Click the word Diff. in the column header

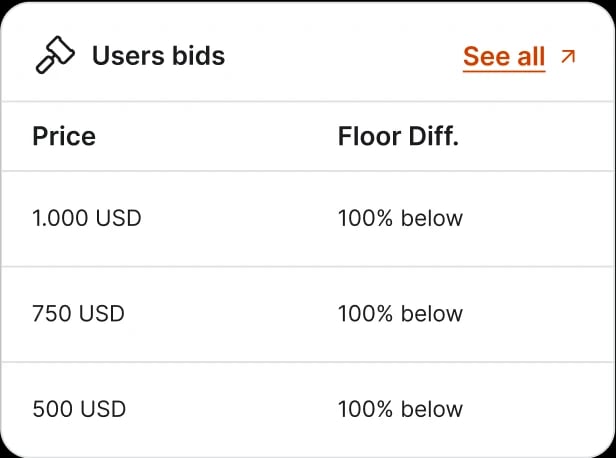tap(431, 137)
